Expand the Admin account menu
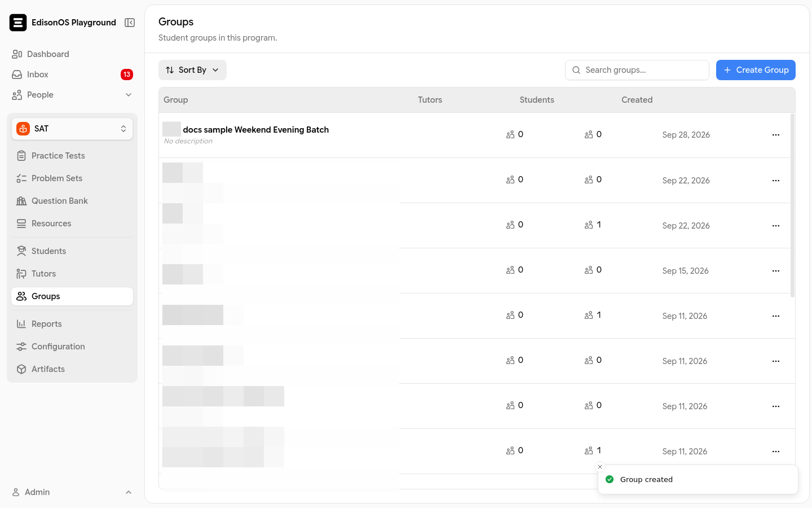The image size is (812, 508). tap(129, 492)
